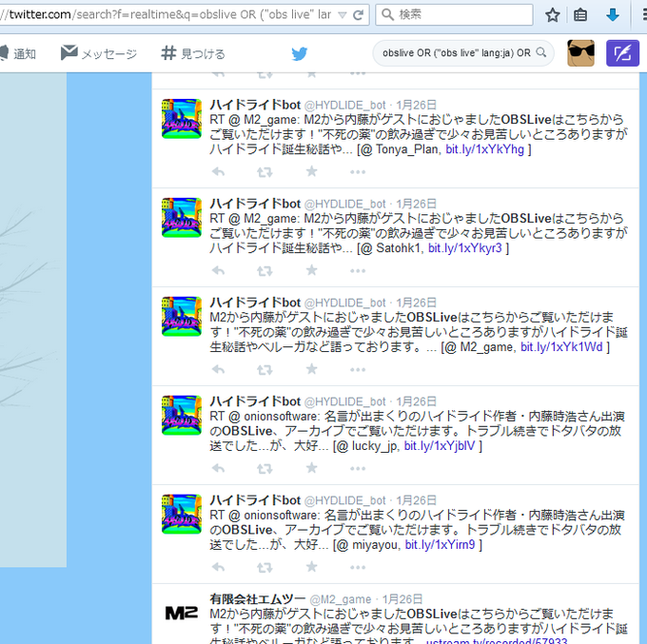Open more options on the bit.ly/1xYk1Wd tweet
This screenshot has width=647, height=644.
pos(358,370)
